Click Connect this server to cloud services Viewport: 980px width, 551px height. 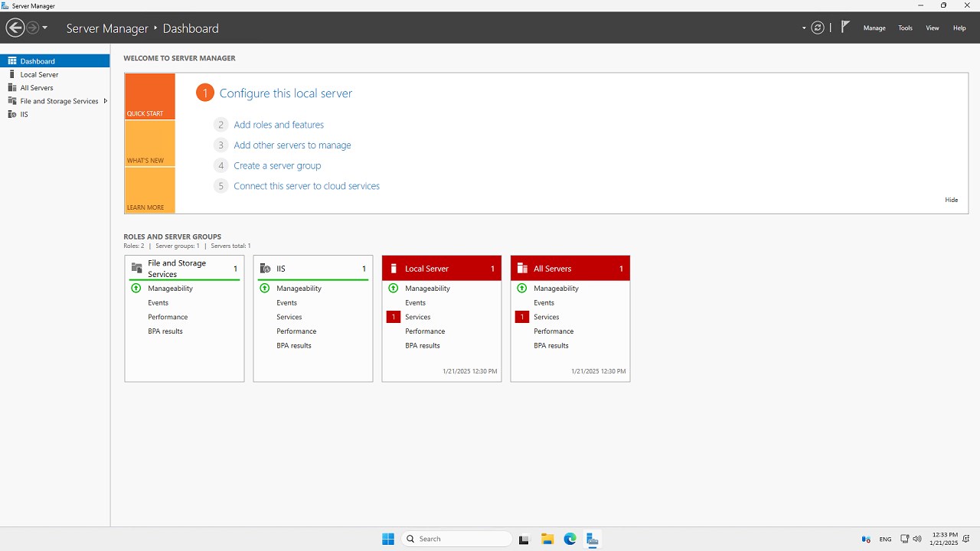pyautogui.click(x=306, y=186)
